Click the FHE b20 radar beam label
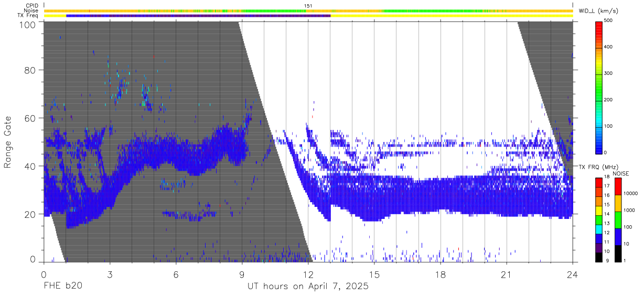The height and width of the screenshot is (297, 644). click(x=63, y=286)
